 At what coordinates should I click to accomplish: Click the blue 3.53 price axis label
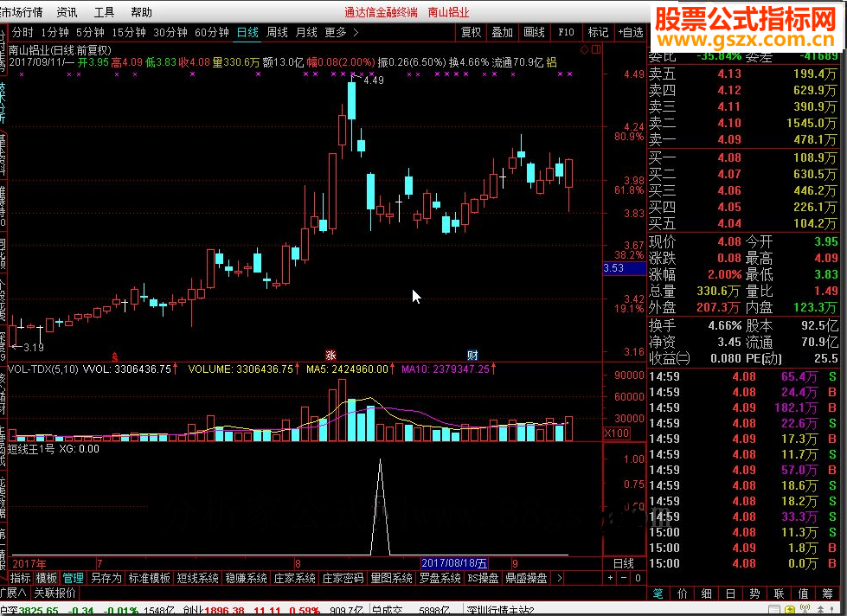(624, 268)
